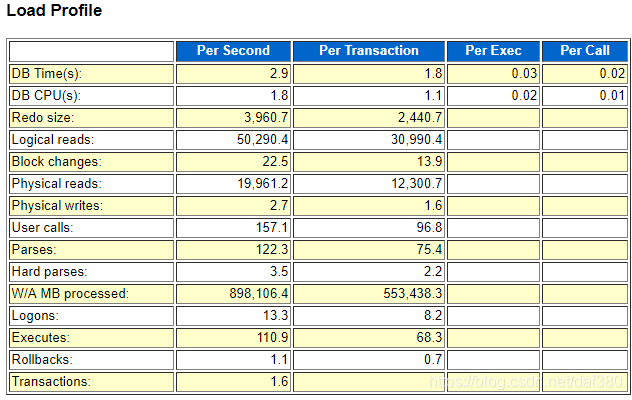Click the Logons row label

coord(35,315)
